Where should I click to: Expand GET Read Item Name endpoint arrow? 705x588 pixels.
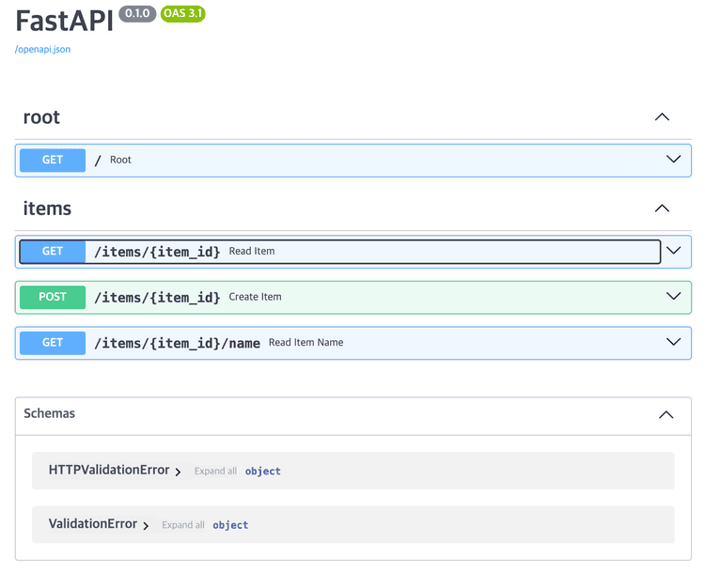point(673,342)
